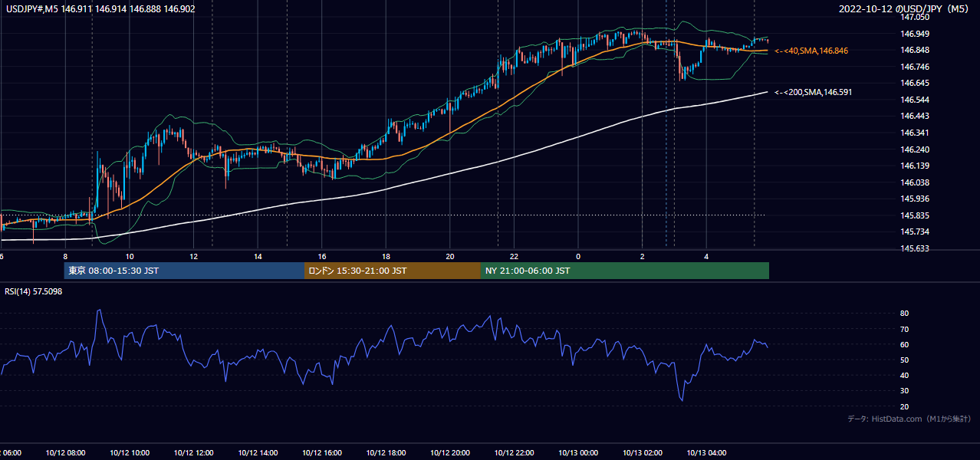The width and height of the screenshot is (980, 460).
Task: Select the ロンドン 15:30-21:00 JST session bar
Action: (393, 271)
